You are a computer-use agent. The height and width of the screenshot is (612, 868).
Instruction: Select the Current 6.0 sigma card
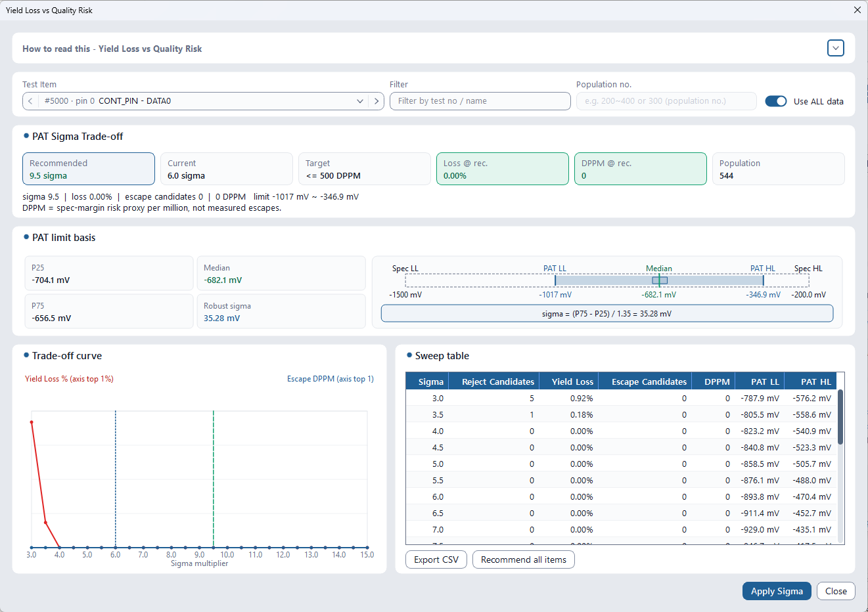(x=227, y=169)
